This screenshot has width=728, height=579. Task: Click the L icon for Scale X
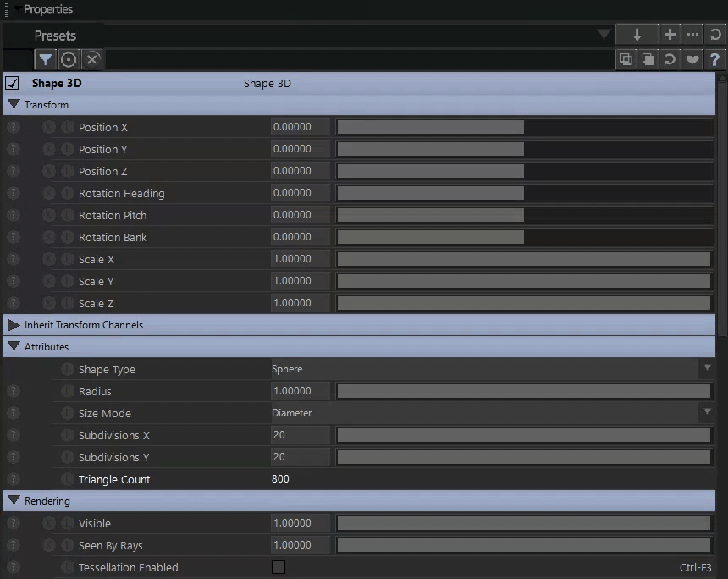tap(68, 259)
